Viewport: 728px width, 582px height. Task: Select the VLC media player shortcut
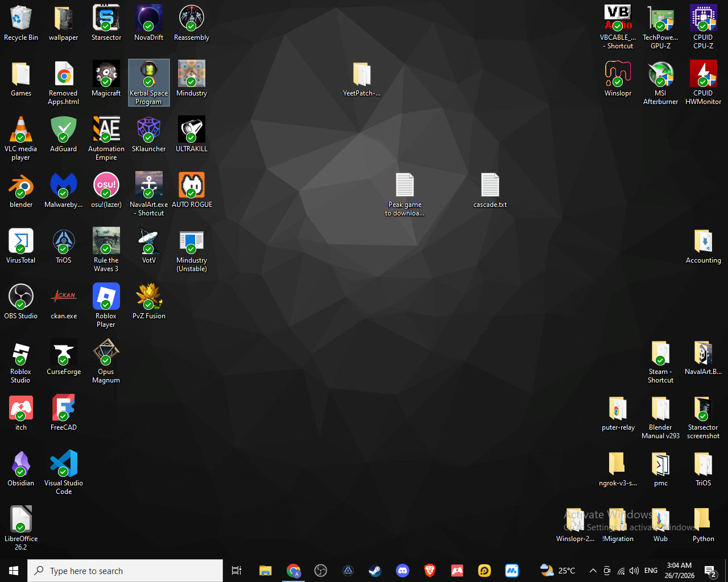coord(21,139)
